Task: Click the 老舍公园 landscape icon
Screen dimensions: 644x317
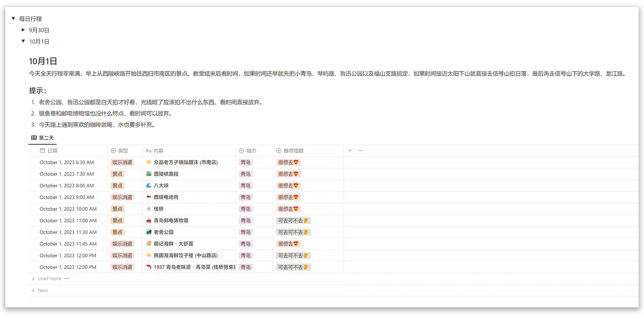Action: point(149,232)
